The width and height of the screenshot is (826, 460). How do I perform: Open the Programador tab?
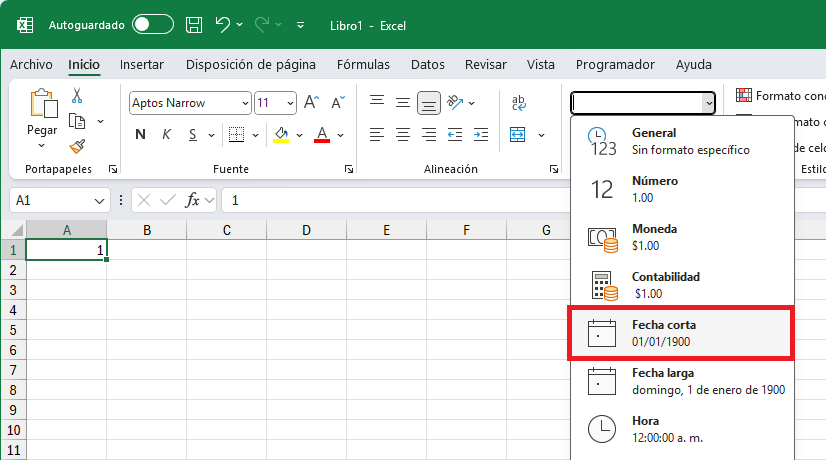click(615, 64)
